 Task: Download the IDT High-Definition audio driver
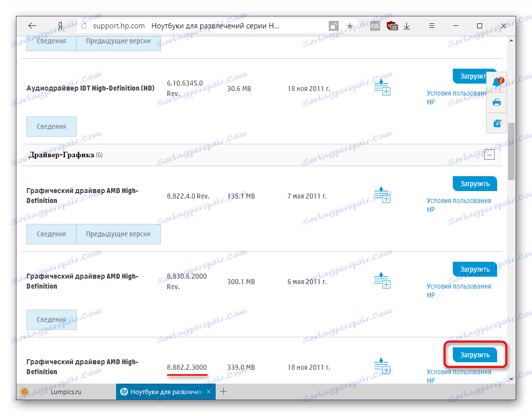pos(470,76)
